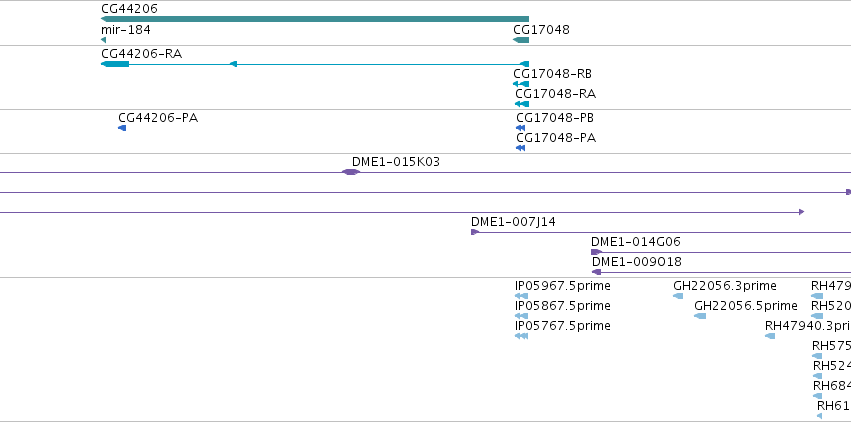Select the GH22056.3prime EST glyph
851x422 pixels.
(678, 296)
